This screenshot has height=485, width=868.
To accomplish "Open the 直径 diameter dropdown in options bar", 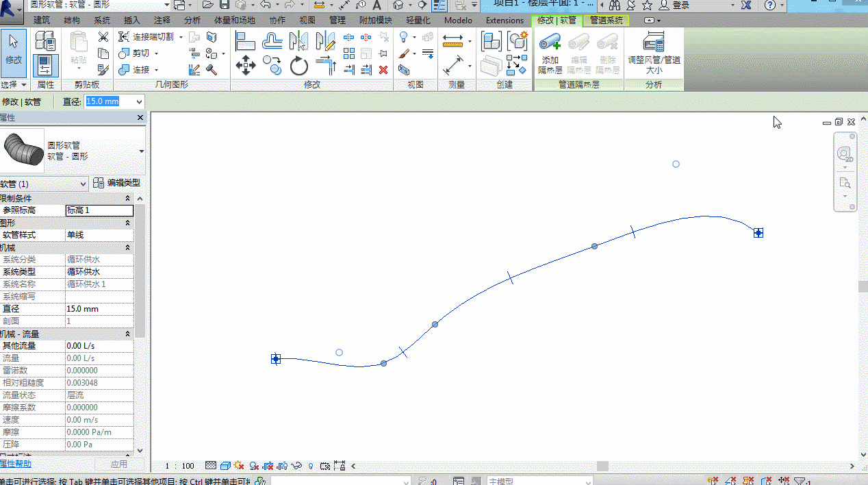I will point(140,101).
